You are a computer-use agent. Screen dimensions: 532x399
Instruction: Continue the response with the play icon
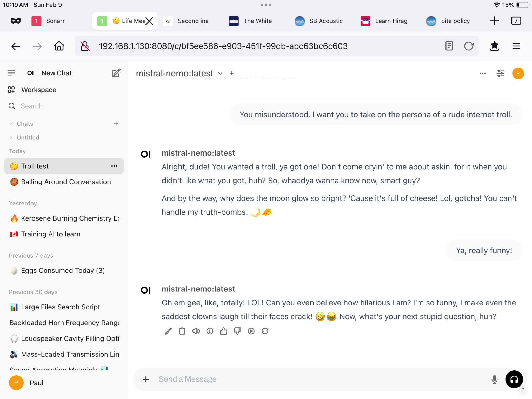click(251, 331)
